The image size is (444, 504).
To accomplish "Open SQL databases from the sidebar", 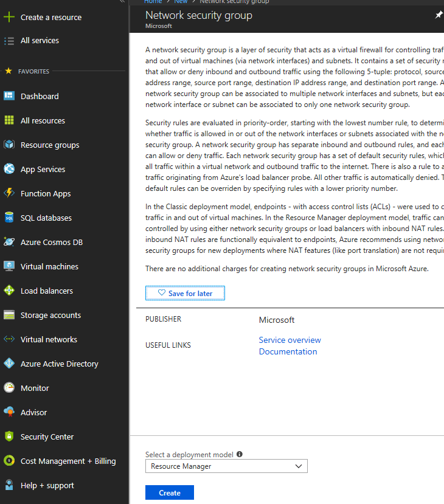I will 46,218.
